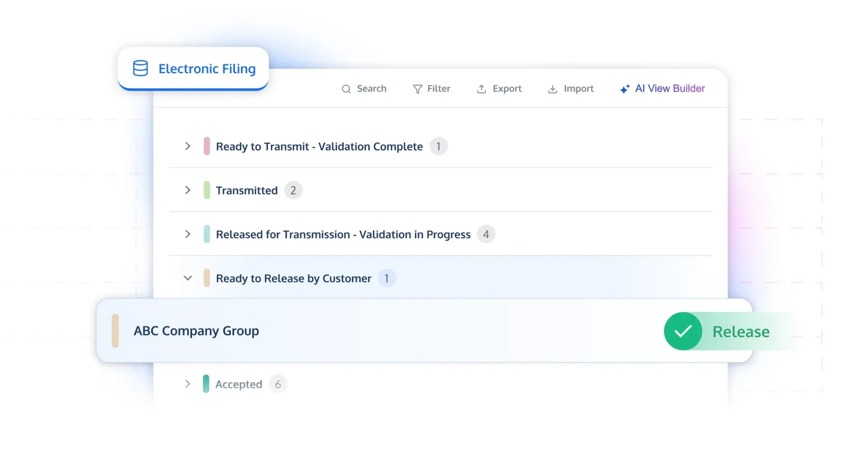Viewport: 868px width, 466px height.
Task: Expand Ready to Transmit - Validation Complete group
Action: pos(187,146)
